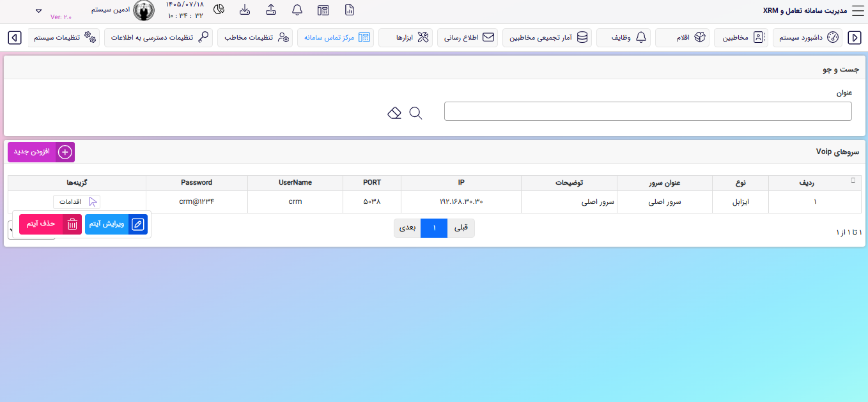Sort by the توضیحات column header
The width and height of the screenshot is (868, 402).
click(569, 183)
